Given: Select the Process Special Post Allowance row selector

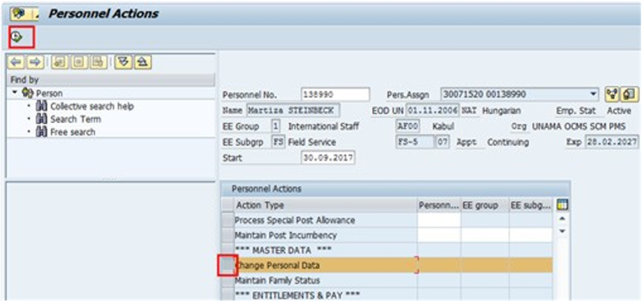Looking at the screenshot, I should pos(227,220).
